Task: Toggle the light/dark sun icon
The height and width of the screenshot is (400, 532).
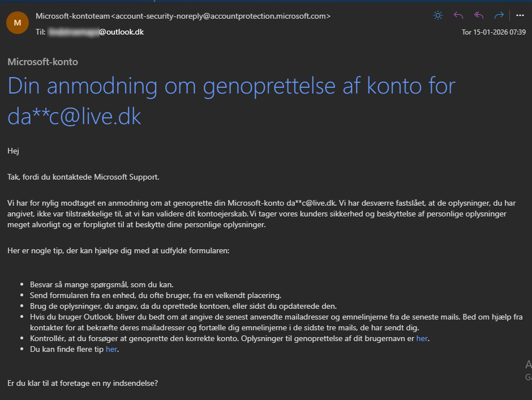Action: point(438,15)
